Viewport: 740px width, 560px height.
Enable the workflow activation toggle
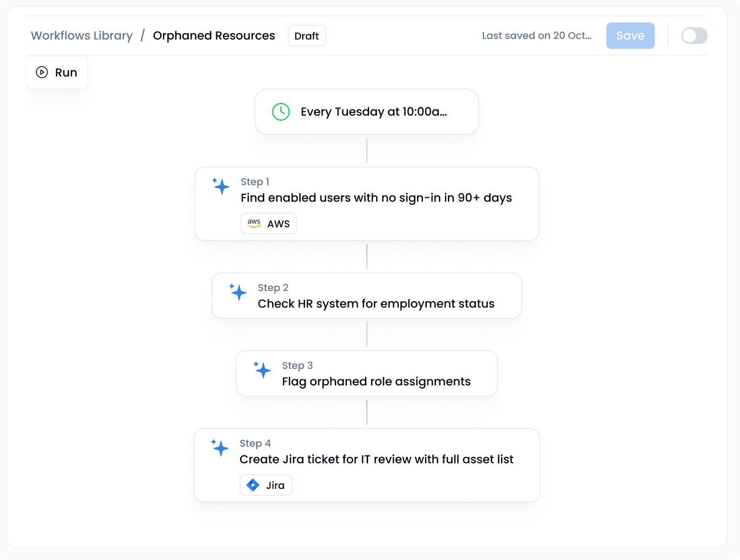[x=694, y=36]
